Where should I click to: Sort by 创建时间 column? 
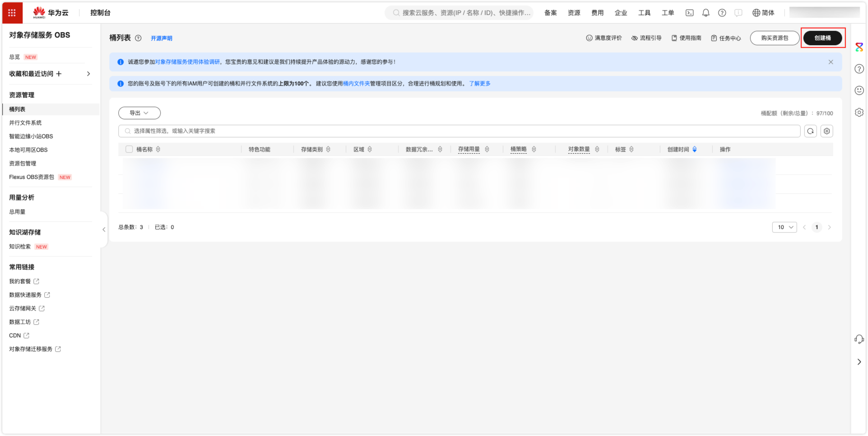(694, 150)
